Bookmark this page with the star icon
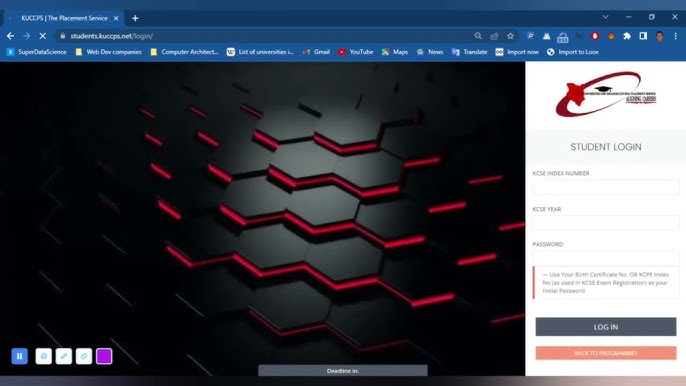Viewport: 686px width, 386px height. click(510, 36)
